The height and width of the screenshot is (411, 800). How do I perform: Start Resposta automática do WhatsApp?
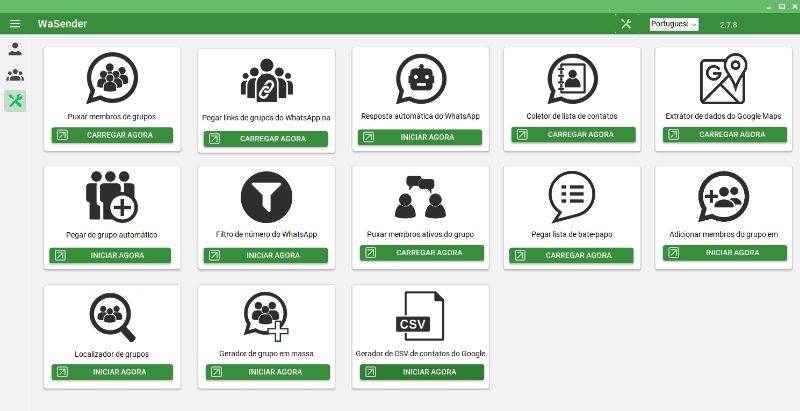click(420, 137)
